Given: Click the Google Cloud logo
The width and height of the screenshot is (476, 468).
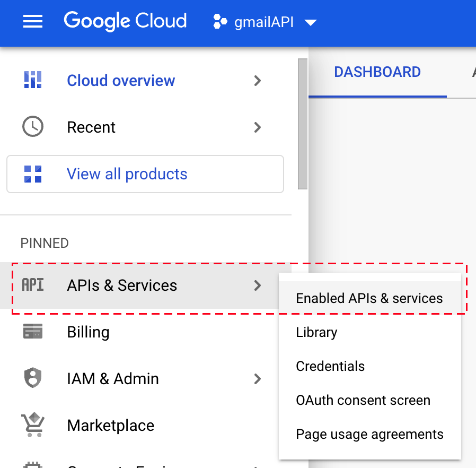Looking at the screenshot, I should pos(125,21).
